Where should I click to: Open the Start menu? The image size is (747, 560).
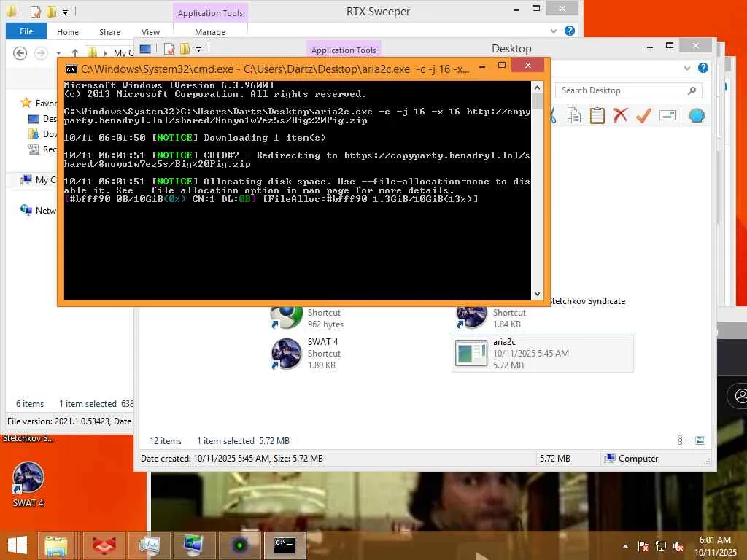click(x=18, y=545)
